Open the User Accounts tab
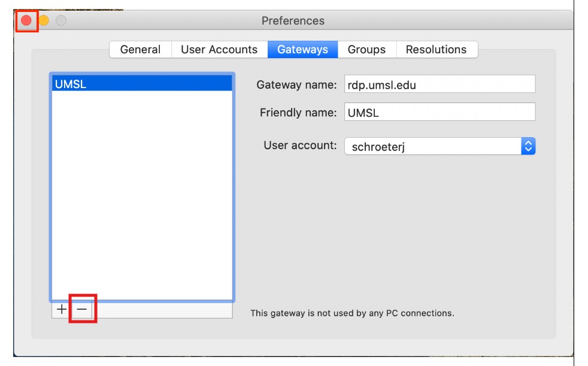The width and height of the screenshot is (588, 366). tap(219, 49)
